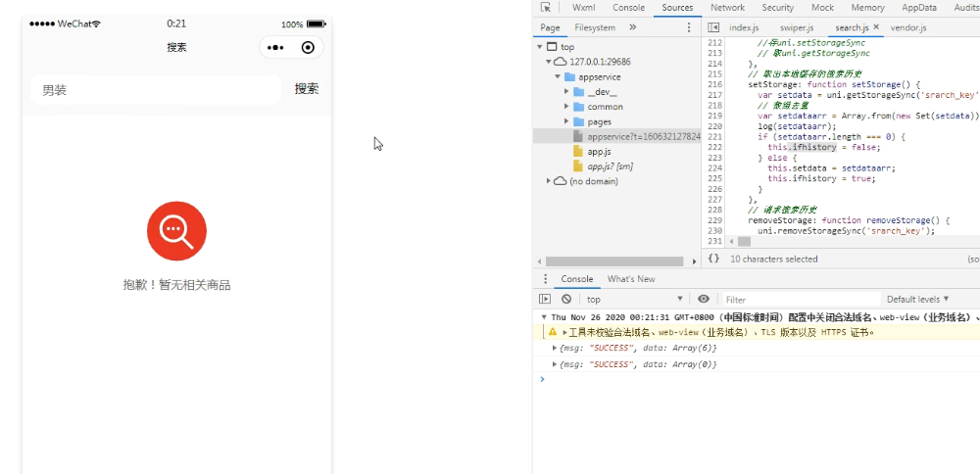Open the mini program three-dots menu
The image size is (980, 474).
[275, 47]
